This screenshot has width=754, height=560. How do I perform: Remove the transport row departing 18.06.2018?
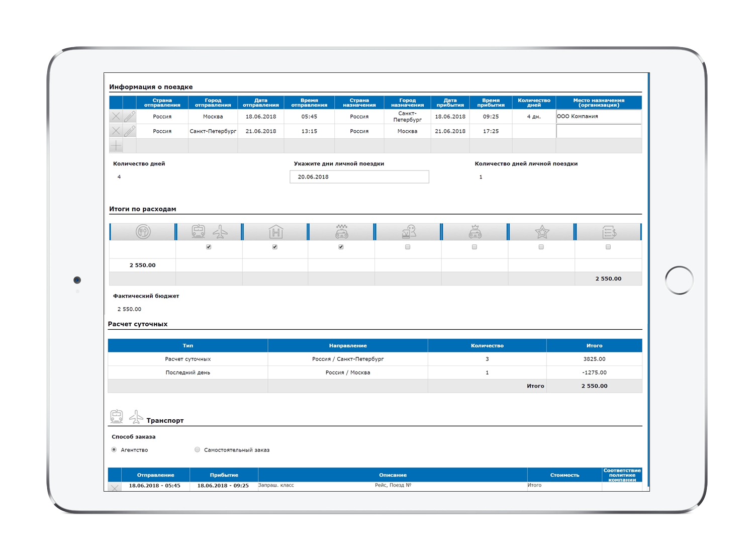click(x=115, y=487)
